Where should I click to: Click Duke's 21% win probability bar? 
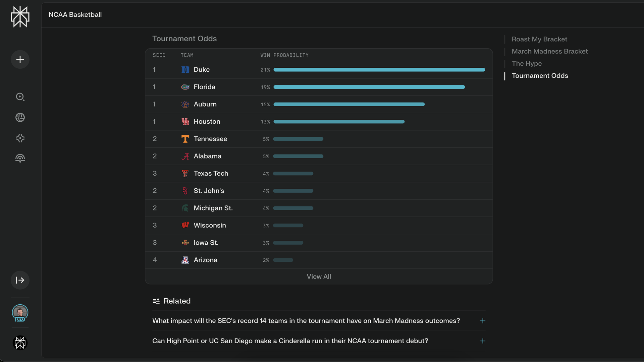click(379, 70)
